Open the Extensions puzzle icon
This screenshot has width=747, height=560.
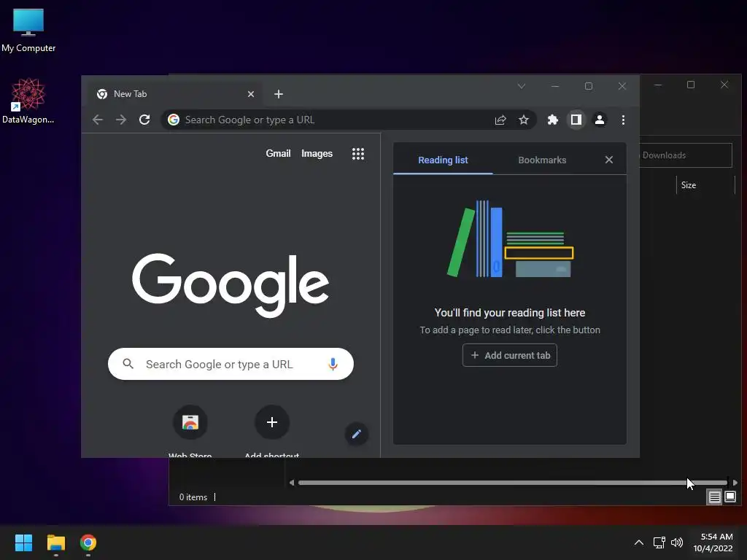click(553, 120)
